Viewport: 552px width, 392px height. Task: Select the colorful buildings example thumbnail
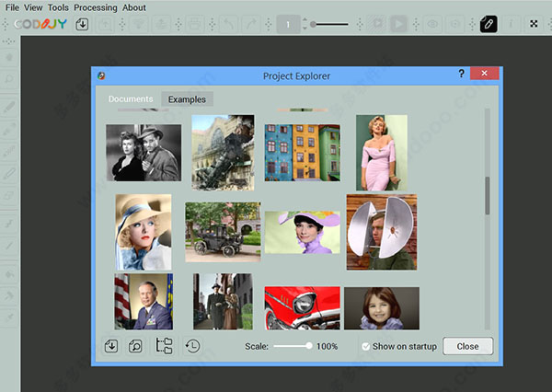[x=303, y=153]
